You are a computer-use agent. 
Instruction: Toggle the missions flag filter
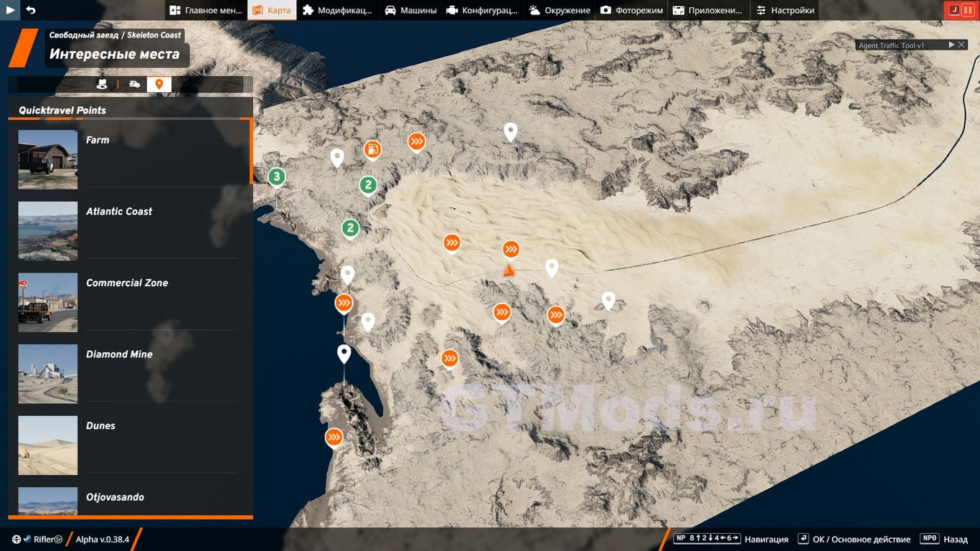tap(102, 85)
